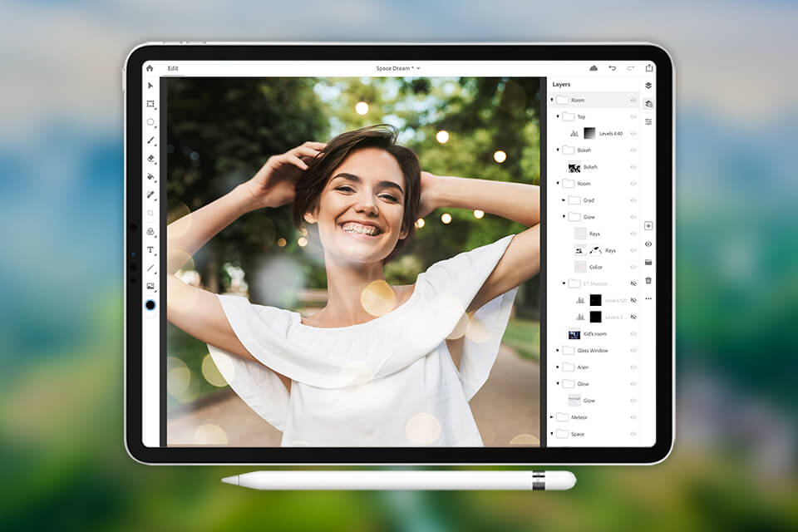798x532 pixels.
Task: Show the ET Shadow group
Action: [x=633, y=283]
